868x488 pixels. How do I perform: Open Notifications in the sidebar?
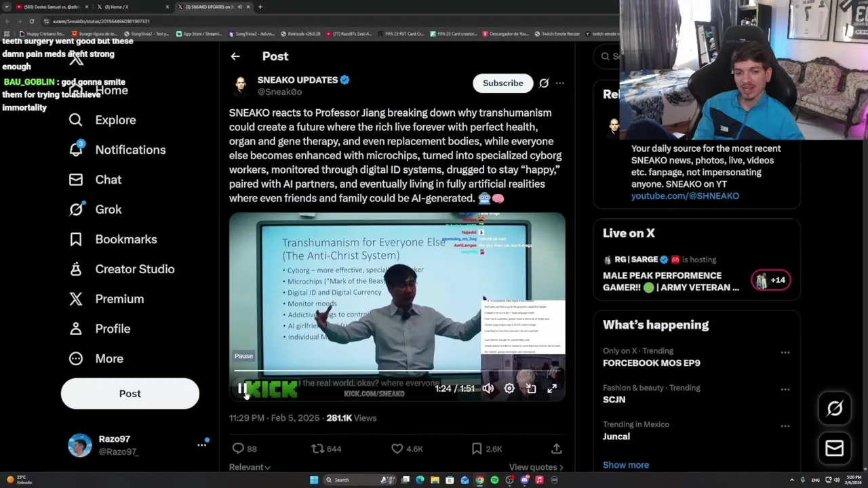click(117, 150)
